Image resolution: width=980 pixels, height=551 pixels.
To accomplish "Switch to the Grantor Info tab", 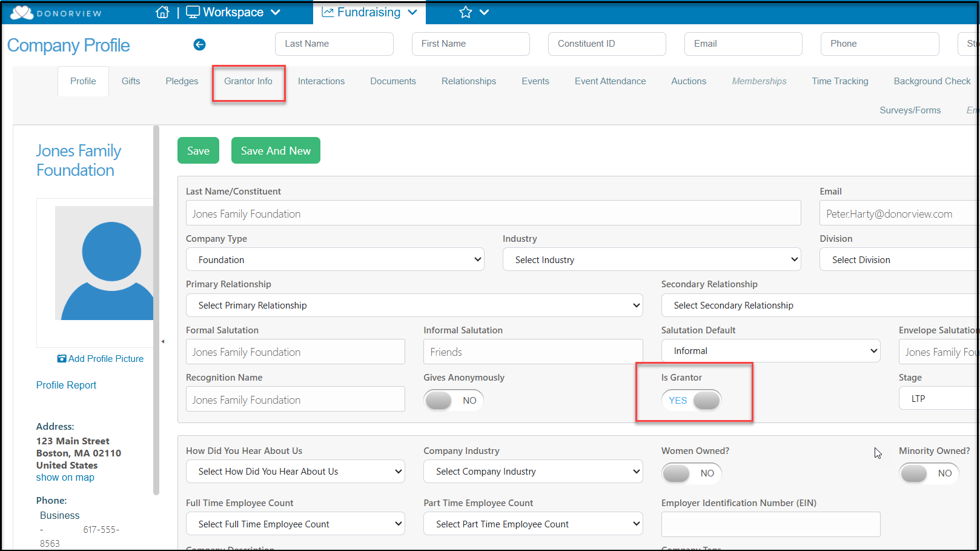I will click(x=248, y=81).
